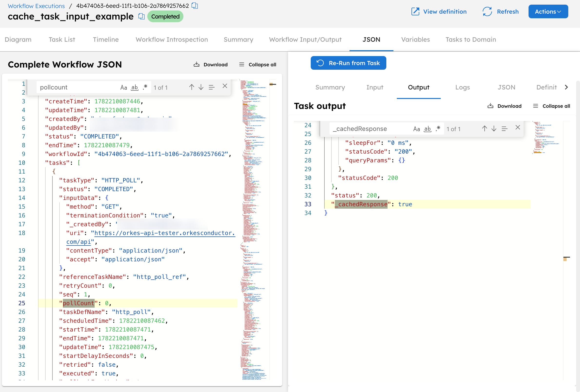Toggle Match Case in pollcount search
The image size is (580, 392).
click(124, 87)
